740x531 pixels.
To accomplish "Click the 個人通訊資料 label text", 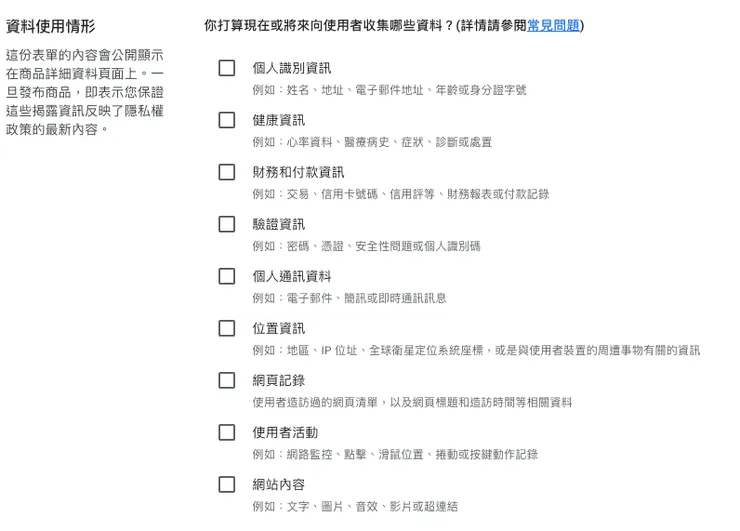I will pos(291,276).
